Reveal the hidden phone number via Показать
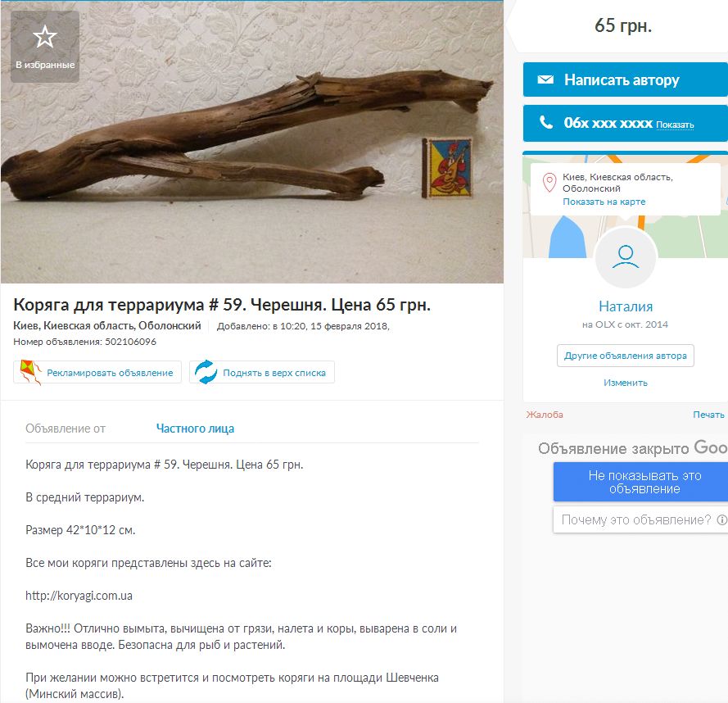728x703 pixels. coord(675,125)
